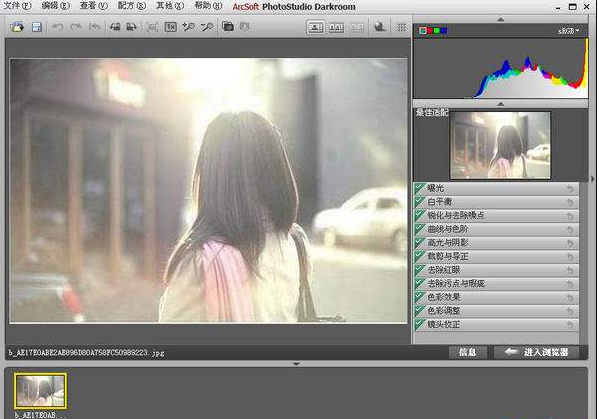The width and height of the screenshot is (599, 419).
Task: Expand the 锐化与去除噪点 panel header
Action: tap(496, 215)
